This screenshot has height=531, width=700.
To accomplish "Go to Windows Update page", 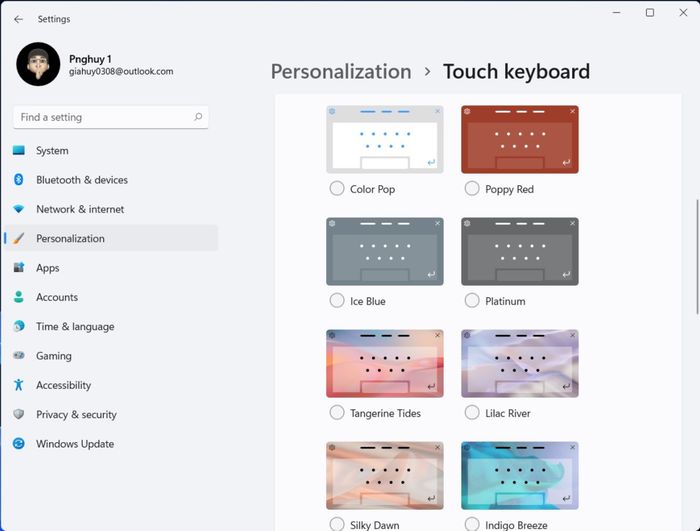I will 111,443.
